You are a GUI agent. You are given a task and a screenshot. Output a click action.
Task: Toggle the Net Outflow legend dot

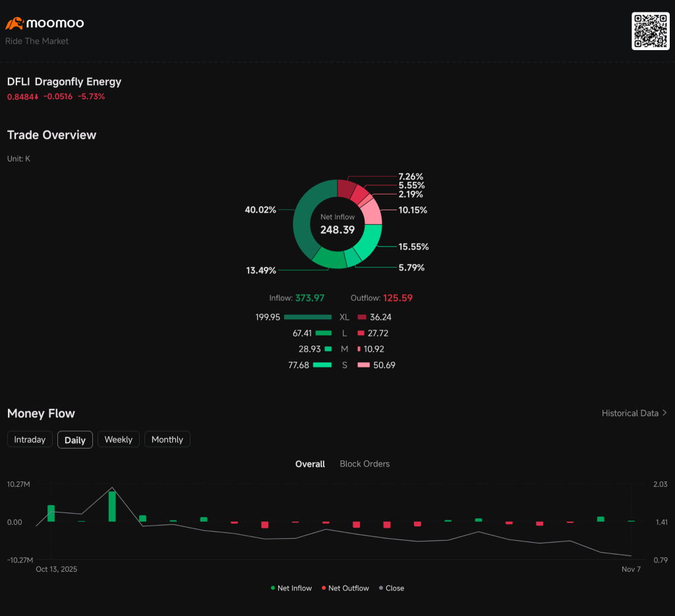pos(324,588)
